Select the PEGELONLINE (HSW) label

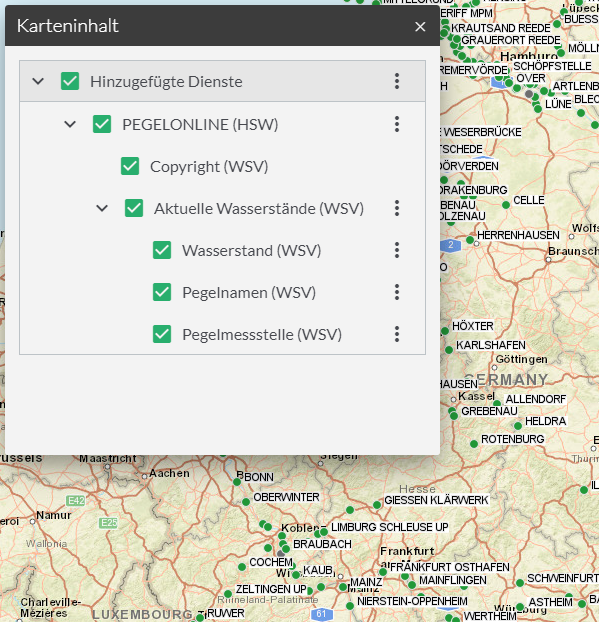tap(200, 125)
